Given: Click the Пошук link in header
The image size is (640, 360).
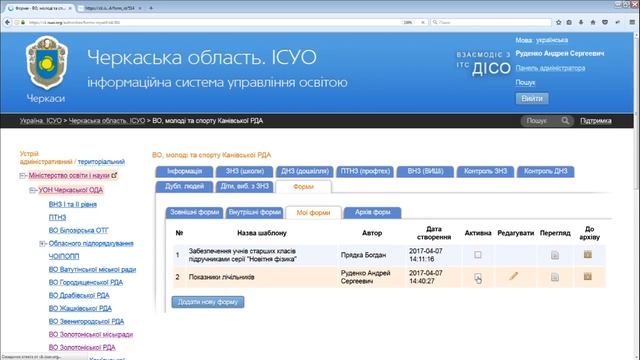Looking at the screenshot, I should point(525,82).
